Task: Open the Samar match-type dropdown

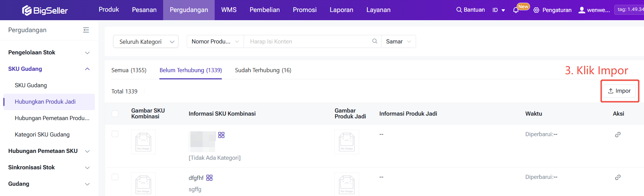Action: click(x=398, y=41)
